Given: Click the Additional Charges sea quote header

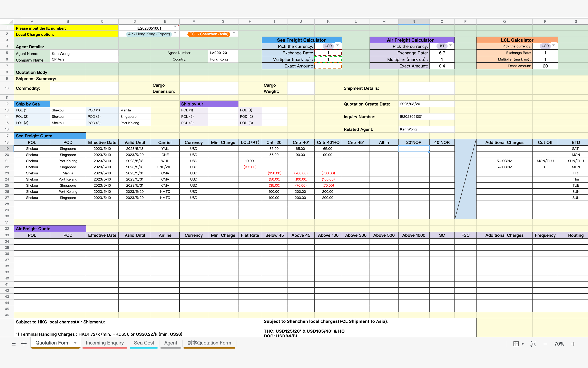Looking at the screenshot, I should pos(504,142).
